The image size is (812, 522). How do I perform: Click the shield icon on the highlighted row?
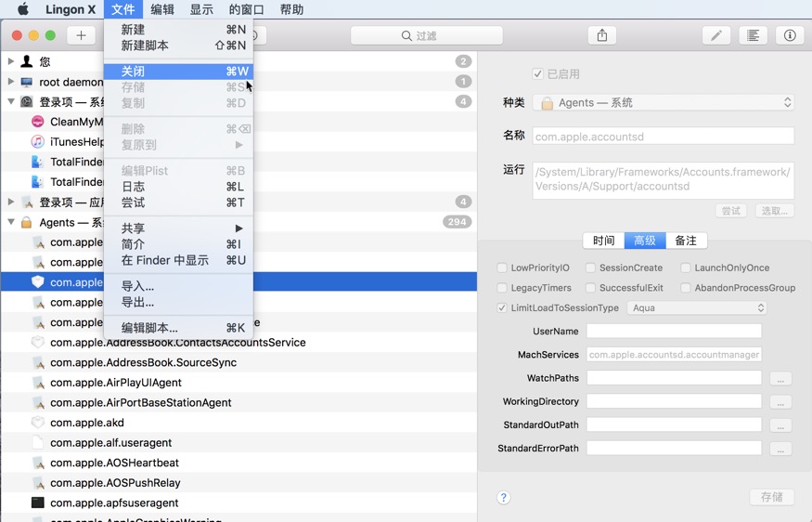(x=38, y=282)
